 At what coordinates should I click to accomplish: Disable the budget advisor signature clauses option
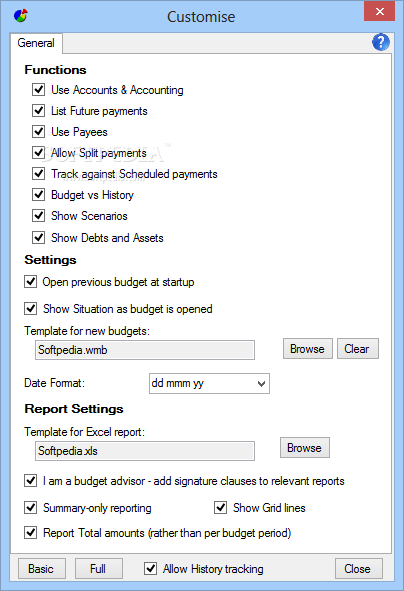point(31,481)
